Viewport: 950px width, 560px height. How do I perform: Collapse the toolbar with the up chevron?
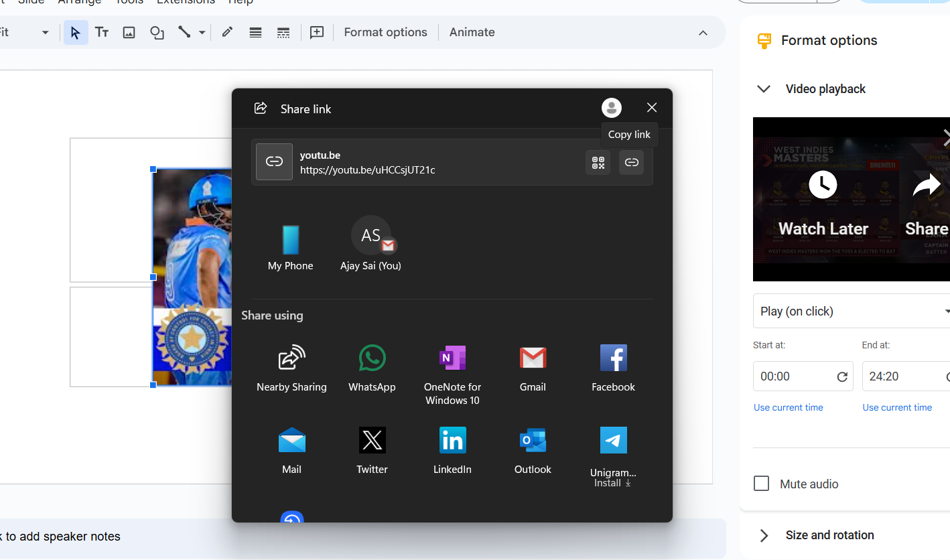[x=703, y=33]
